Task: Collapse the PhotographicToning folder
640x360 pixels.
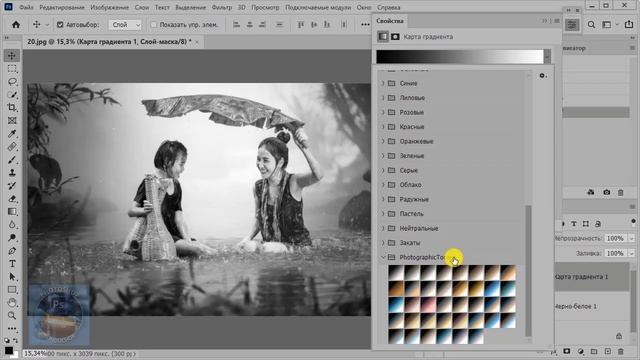Action: [383, 257]
